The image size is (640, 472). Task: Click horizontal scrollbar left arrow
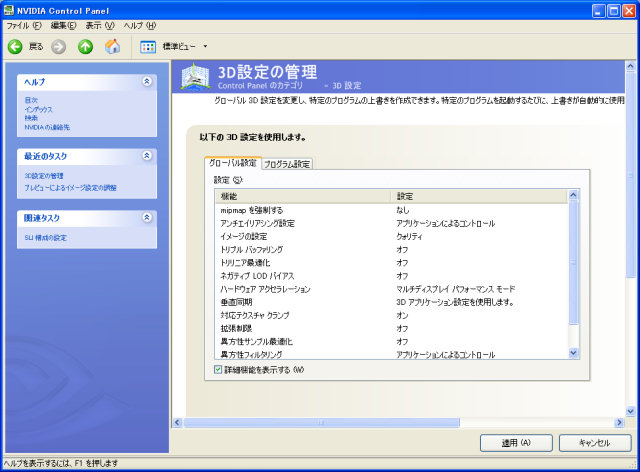pyautogui.click(x=177, y=422)
